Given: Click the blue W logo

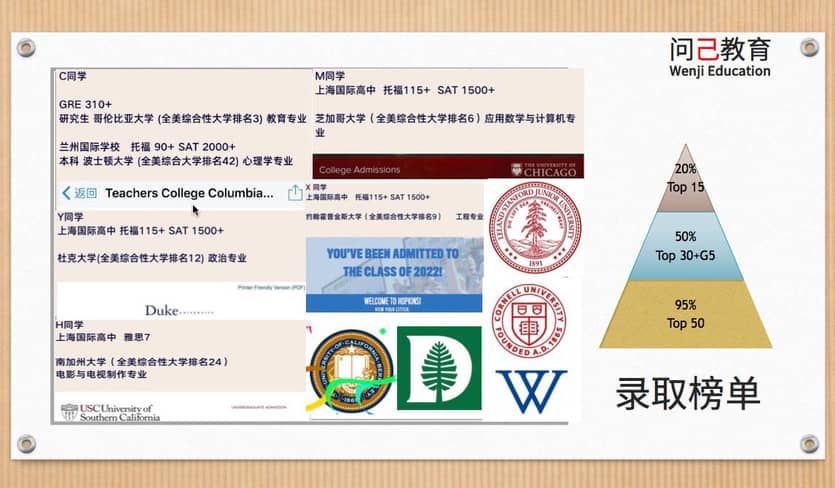Looking at the screenshot, I should tap(531, 392).
